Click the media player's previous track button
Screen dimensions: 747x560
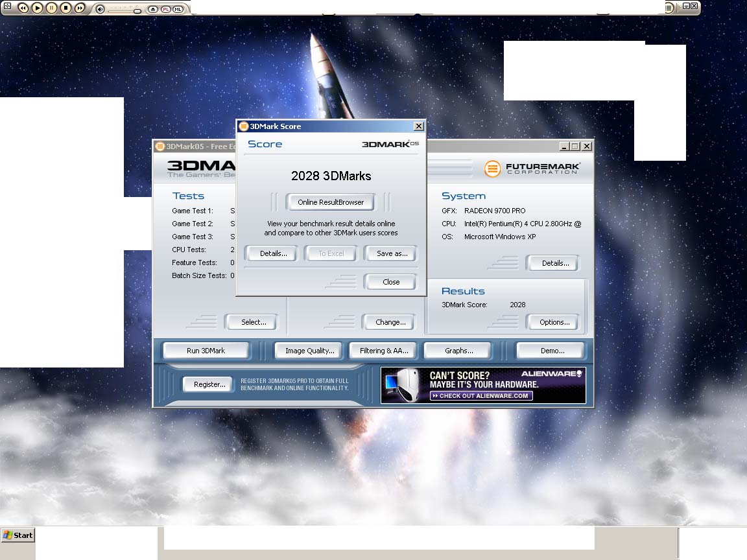(23, 8)
